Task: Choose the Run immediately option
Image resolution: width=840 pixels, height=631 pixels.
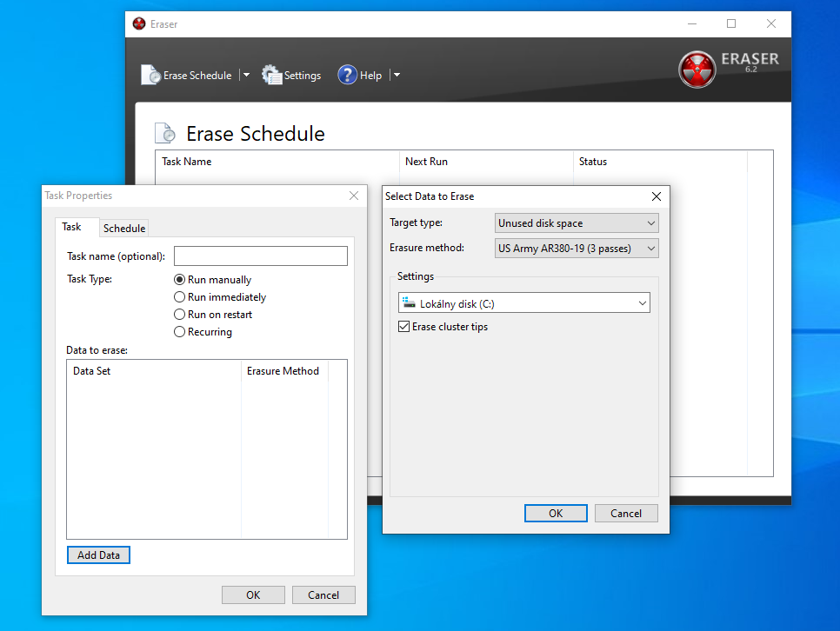Action: click(180, 297)
